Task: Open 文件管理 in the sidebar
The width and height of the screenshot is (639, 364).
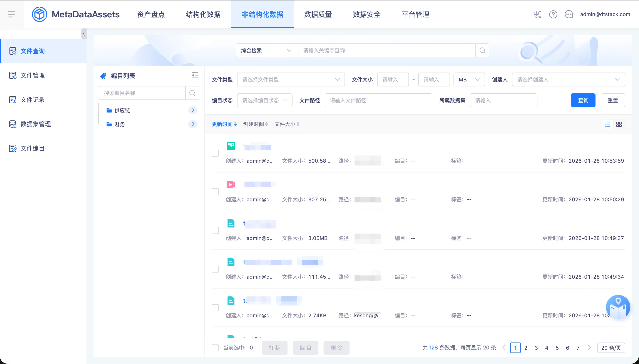Action: pyautogui.click(x=33, y=75)
